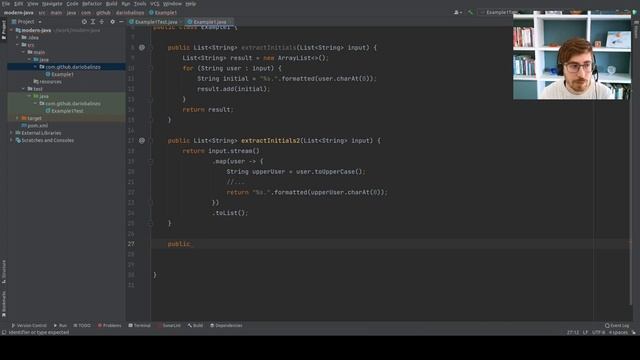Click the webcam video overlay thumbnail
640x360 pixels.
(x=572, y=55)
